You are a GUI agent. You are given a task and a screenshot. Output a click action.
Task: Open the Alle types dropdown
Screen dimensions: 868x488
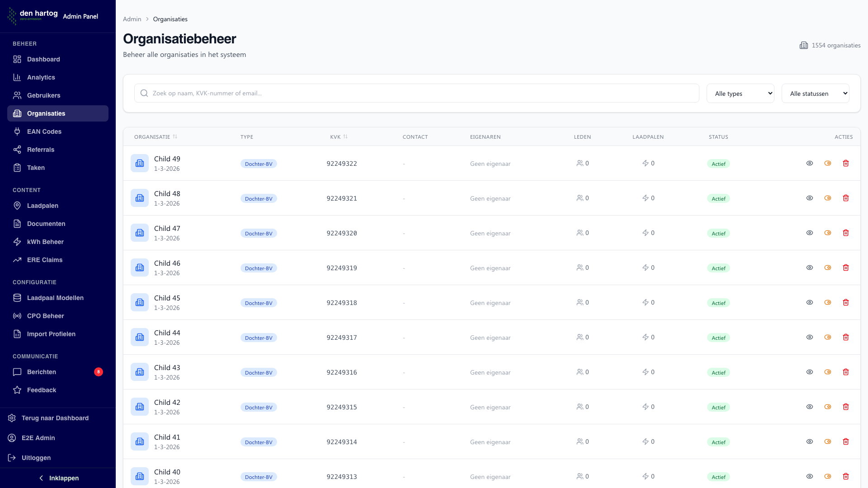click(x=740, y=94)
